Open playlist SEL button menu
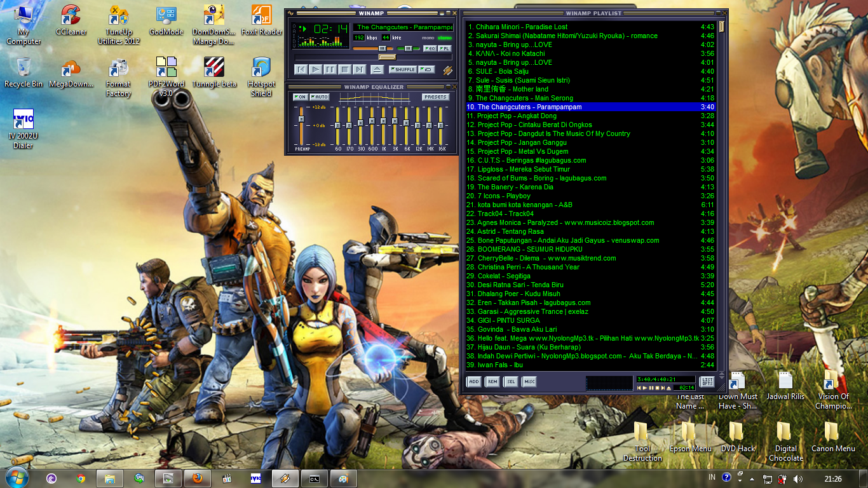The image size is (868, 488). (511, 382)
